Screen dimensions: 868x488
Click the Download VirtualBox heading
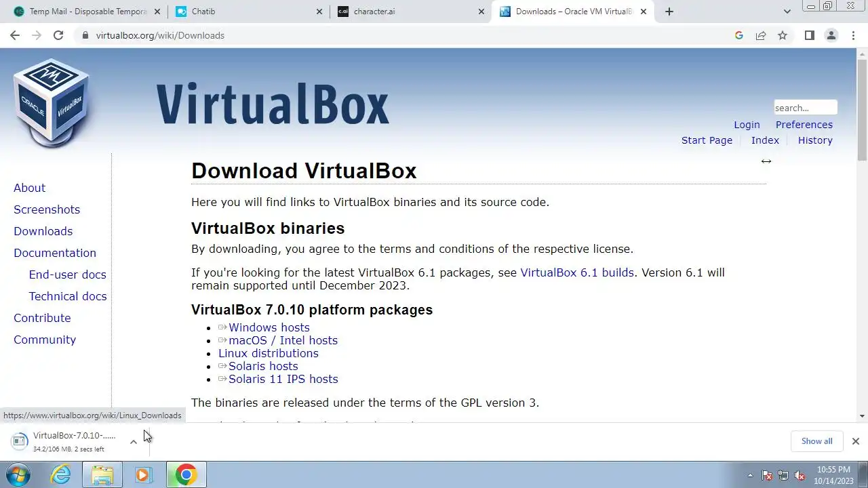[x=304, y=171]
